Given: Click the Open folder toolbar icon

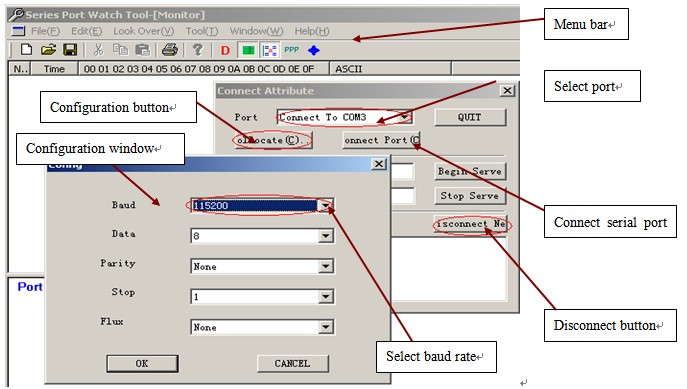Looking at the screenshot, I should coord(48,50).
